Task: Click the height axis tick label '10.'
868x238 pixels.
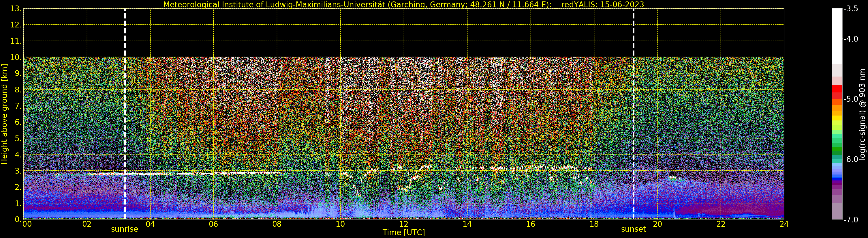Action: [x=16, y=57]
